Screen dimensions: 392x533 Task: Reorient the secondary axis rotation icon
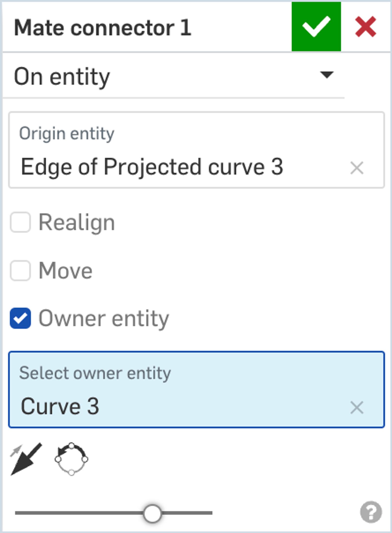tap(71, 459)
